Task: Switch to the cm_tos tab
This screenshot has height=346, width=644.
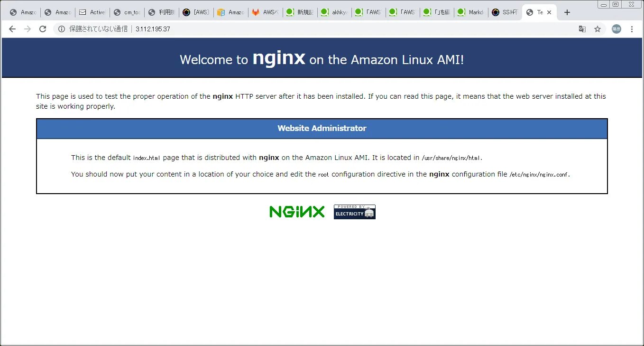Action: coord(127,12)
